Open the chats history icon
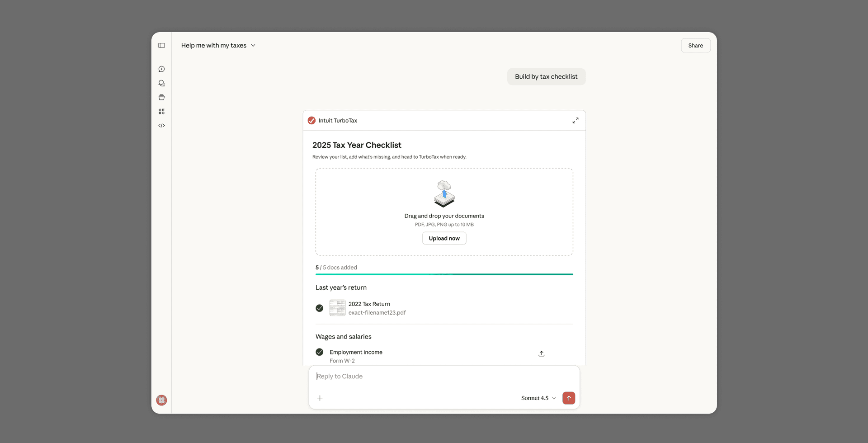The height and width of the screenshot is (443, 868). 161,83
